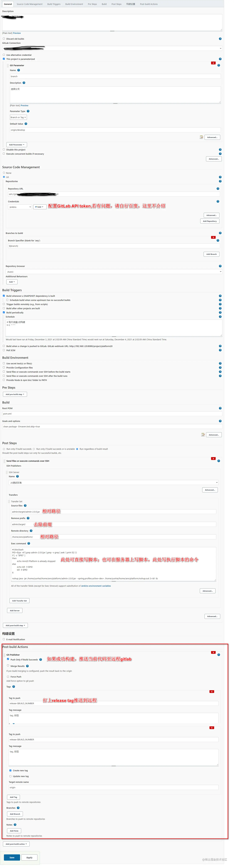This screenshot has height=868, width=234.
Task: Click Add Repository button
Action: pos(210,221)
